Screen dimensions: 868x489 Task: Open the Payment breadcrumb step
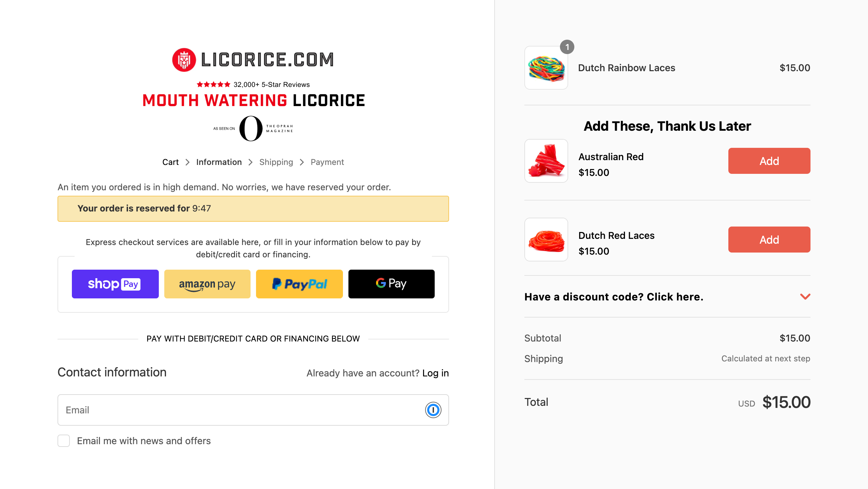[327, 162]
